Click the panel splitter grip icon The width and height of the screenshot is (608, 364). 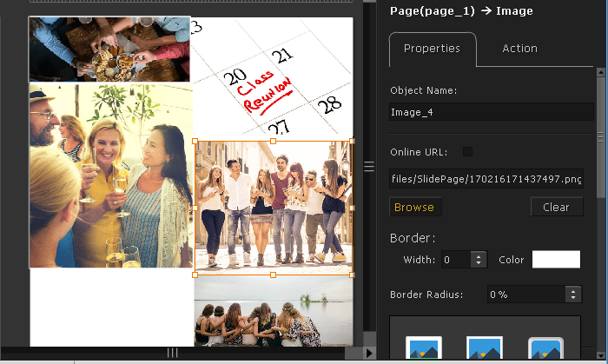[x=369, y=166]
